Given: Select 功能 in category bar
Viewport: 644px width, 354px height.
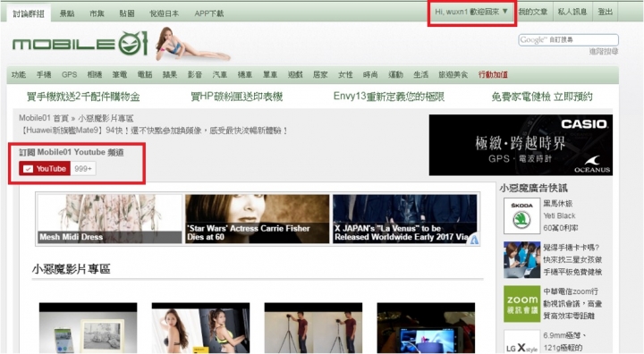Looking at the screenshot, I should 19,75.
